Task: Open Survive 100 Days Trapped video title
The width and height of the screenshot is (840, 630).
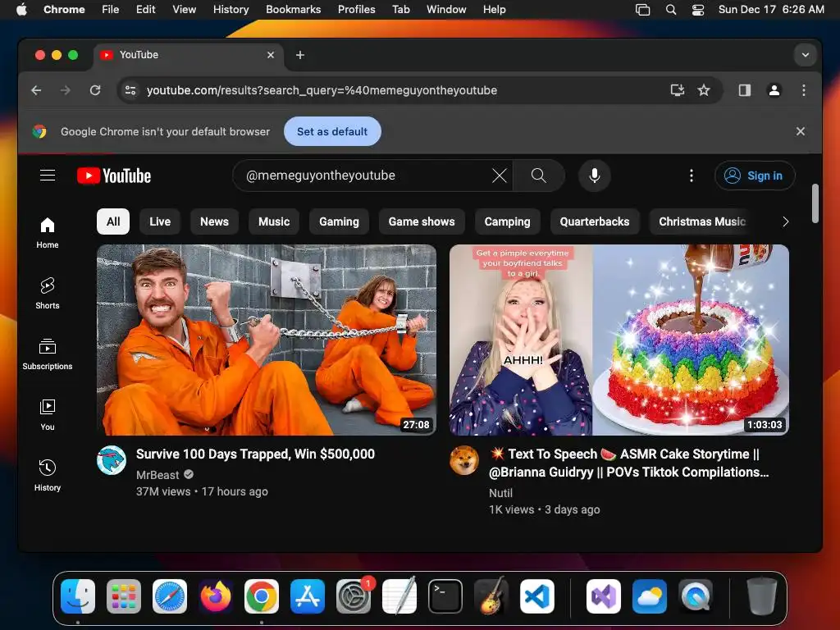Action: point(256,454)
